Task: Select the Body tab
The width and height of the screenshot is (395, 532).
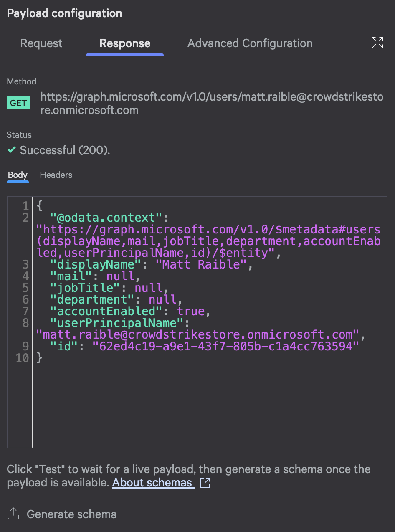Action: click(18, 175)
